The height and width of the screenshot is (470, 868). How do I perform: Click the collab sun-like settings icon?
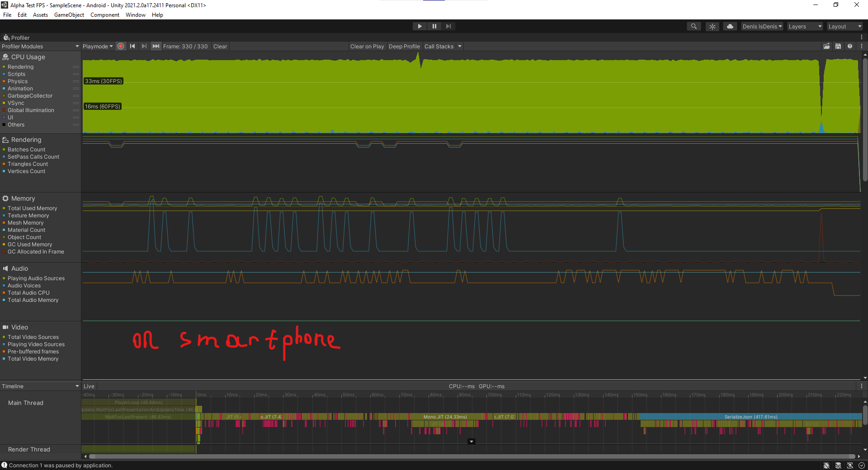click(x=712, y=26)
